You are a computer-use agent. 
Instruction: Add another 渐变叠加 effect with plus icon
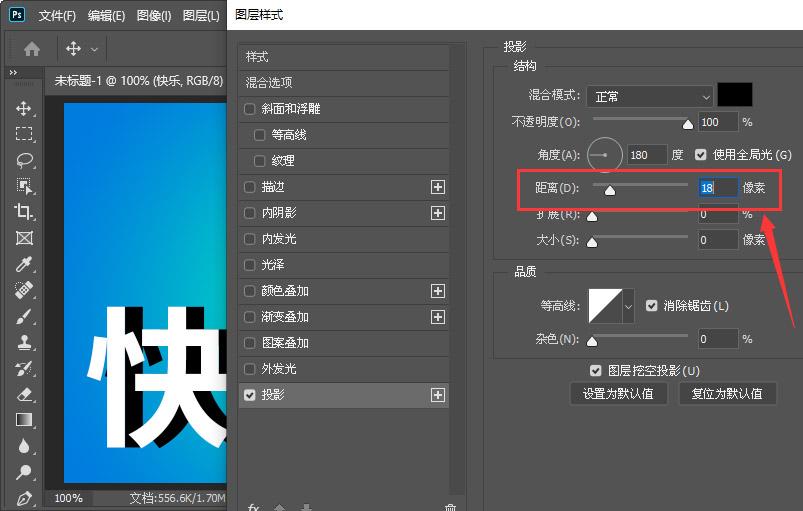437,317
